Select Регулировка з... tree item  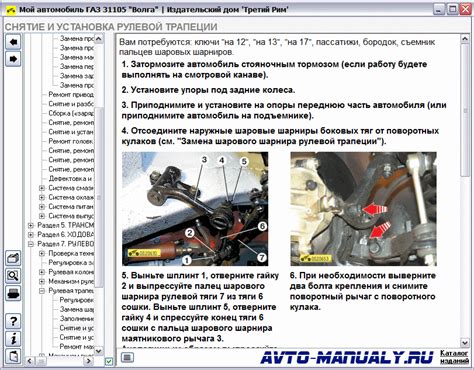(71, 263)
